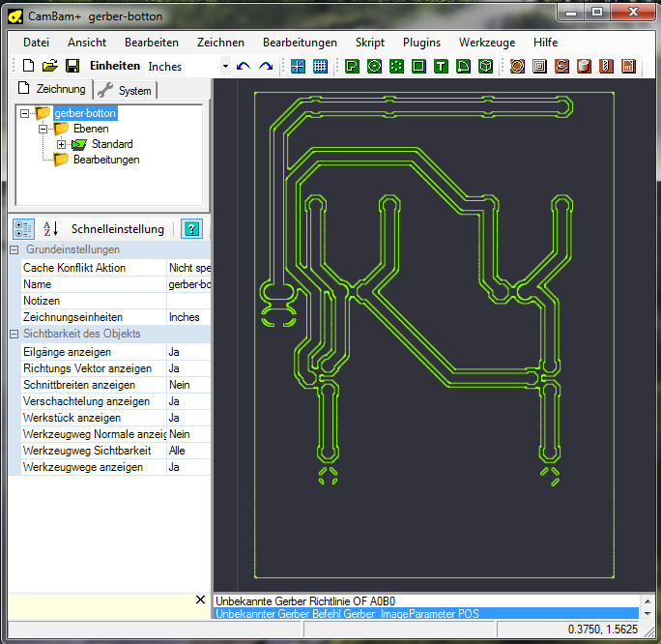Save the drawing with the floppy disk icon

[72, 66]
